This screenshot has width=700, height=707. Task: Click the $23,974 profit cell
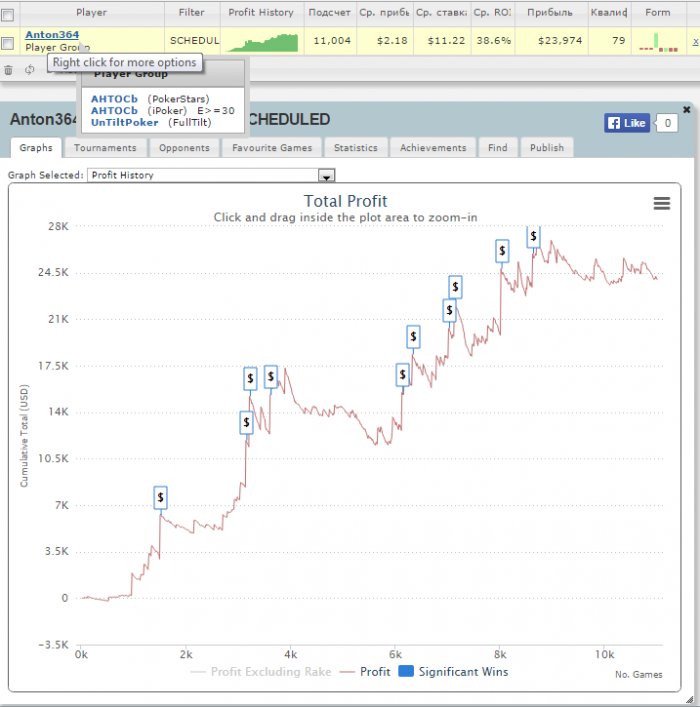(x=560, y=41)
